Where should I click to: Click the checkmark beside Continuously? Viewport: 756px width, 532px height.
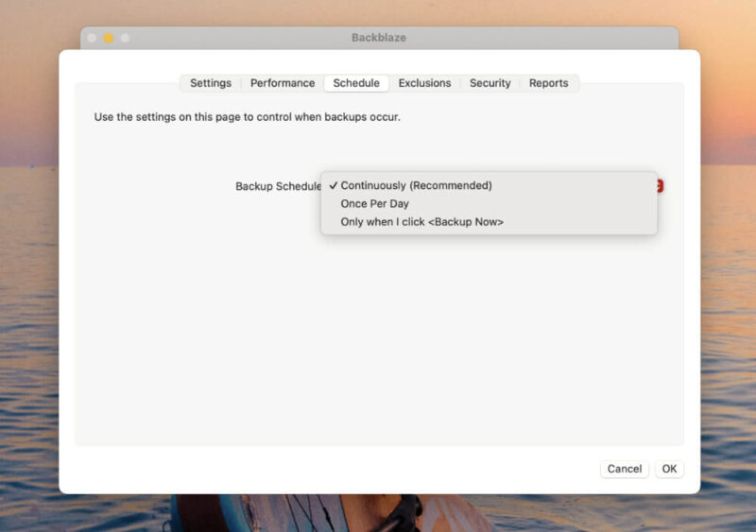click(x=334, y=185)
